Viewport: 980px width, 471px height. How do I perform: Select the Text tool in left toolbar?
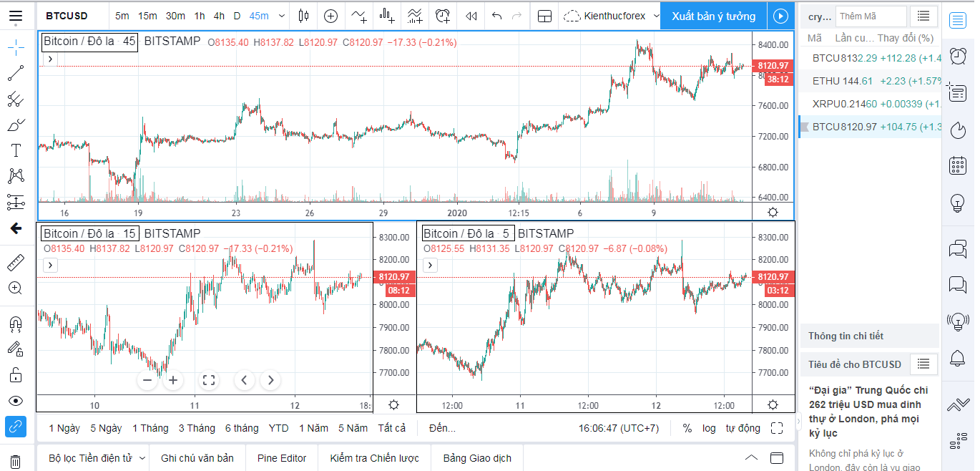pyautogui.click(x=16, y=150)
